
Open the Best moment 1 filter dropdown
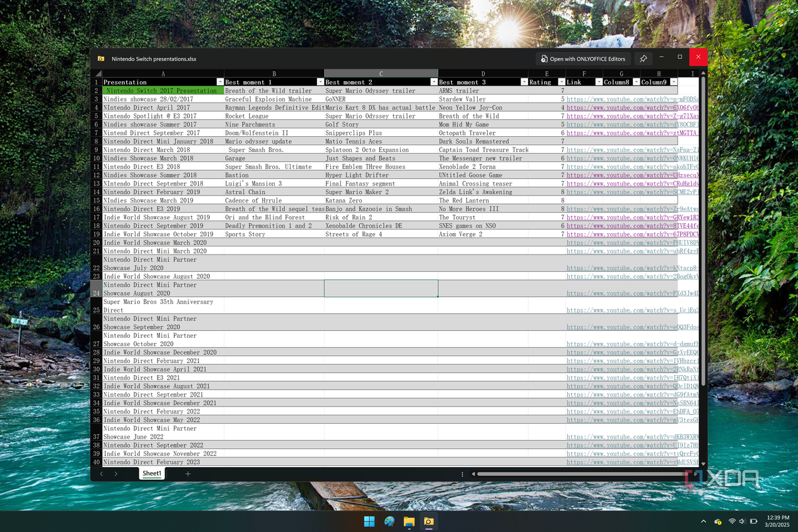pos(320,82)
